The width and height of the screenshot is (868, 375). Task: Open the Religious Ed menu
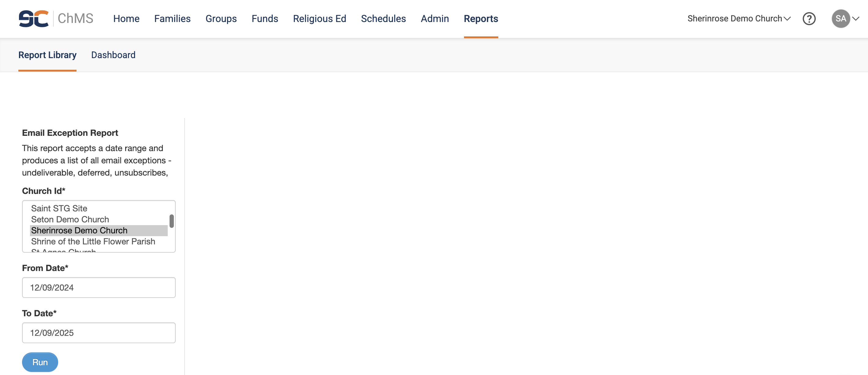tap(319, 19)
